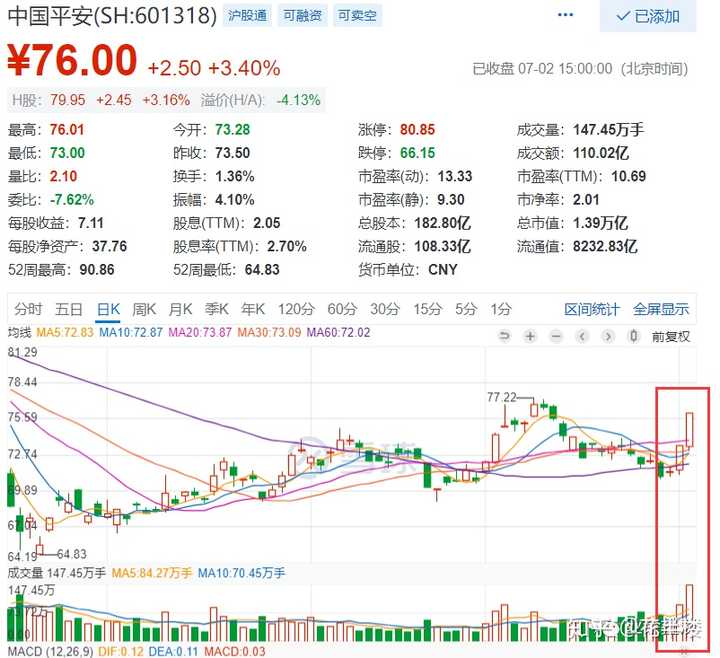Click the 52周最低 64.83 value
Screen dimensions: 720x658
[262, 270]
